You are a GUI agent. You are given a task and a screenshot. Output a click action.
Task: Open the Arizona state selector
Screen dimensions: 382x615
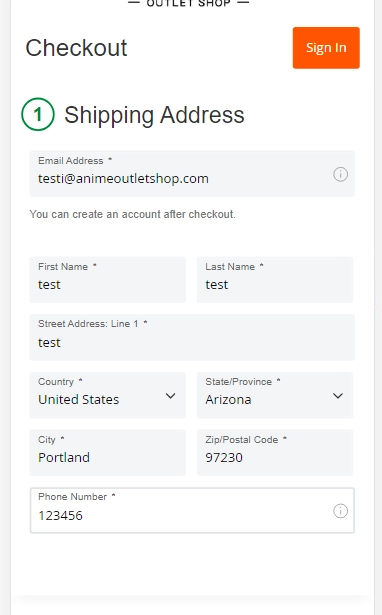click(x=275, y=395)
